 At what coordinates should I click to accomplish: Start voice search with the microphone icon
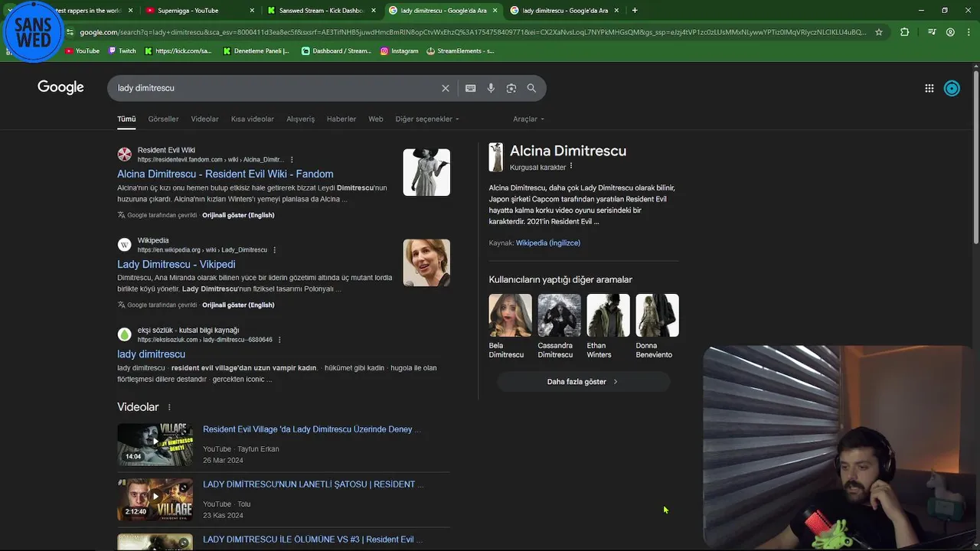(491, 88)
